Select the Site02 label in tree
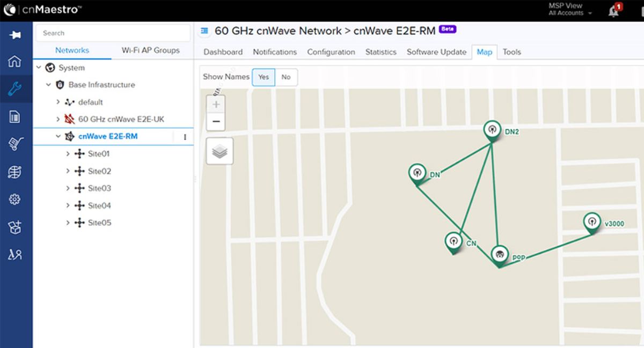The image size is (644, 348). [100, 171]
